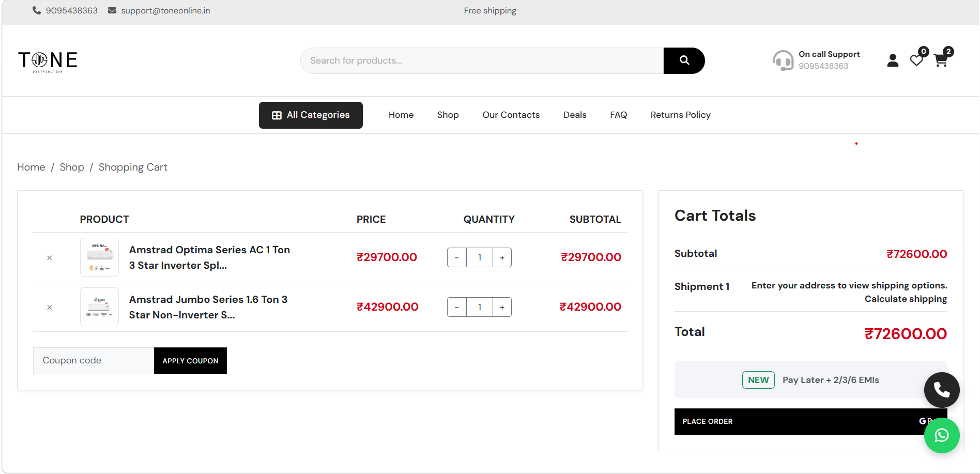Click the Shopping Cart breadcrumb text
Screen dimensions: 980x474
pyautogui.click(x=133, y=167)
